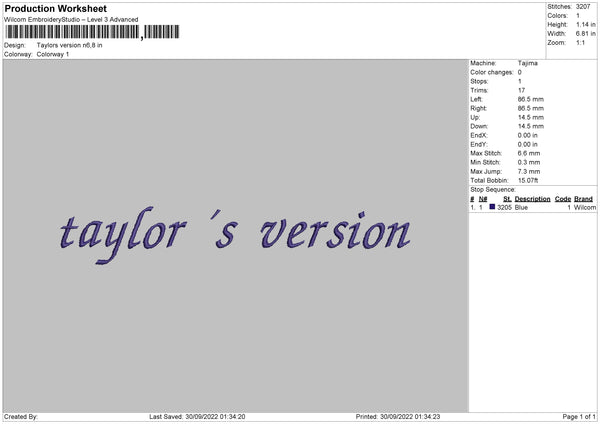Click the Color changes value 0
600x424 pixels.
coord(520,72)
